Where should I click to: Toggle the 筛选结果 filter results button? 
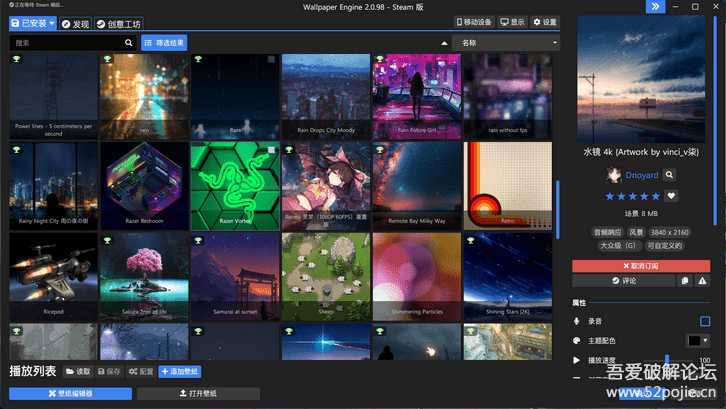pos(164,43)
